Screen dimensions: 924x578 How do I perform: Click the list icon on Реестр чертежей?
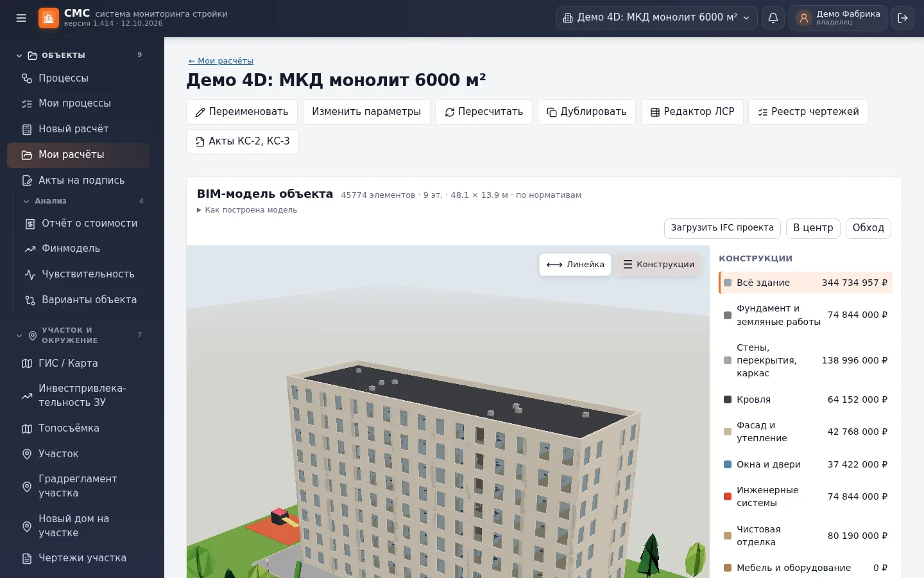[x=763, y=112]
